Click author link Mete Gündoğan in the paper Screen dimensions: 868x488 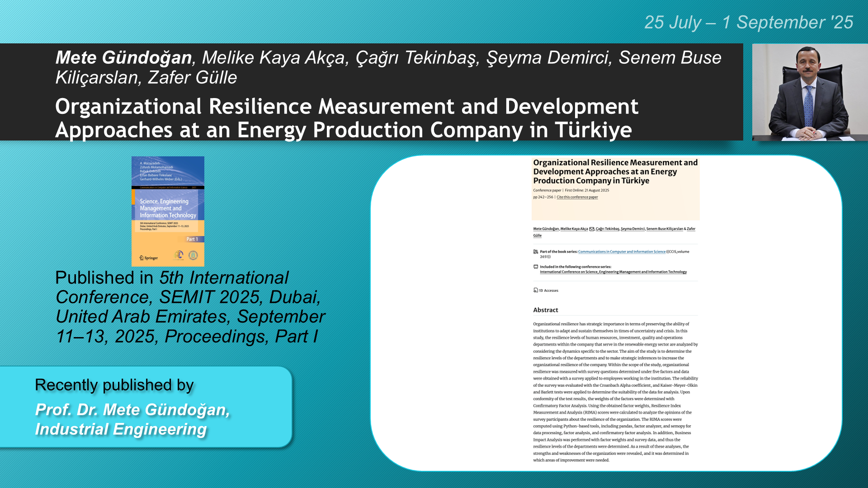[x=546, y=229]
